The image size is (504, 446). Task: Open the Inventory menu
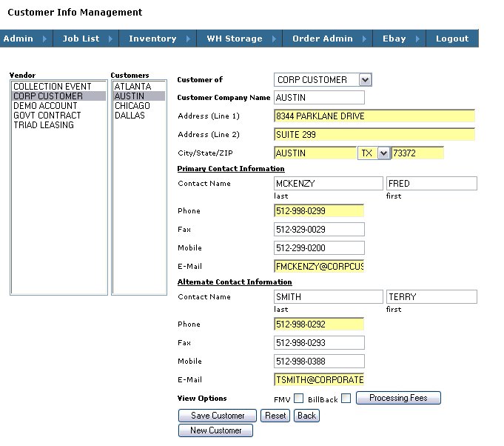(158, 39)
